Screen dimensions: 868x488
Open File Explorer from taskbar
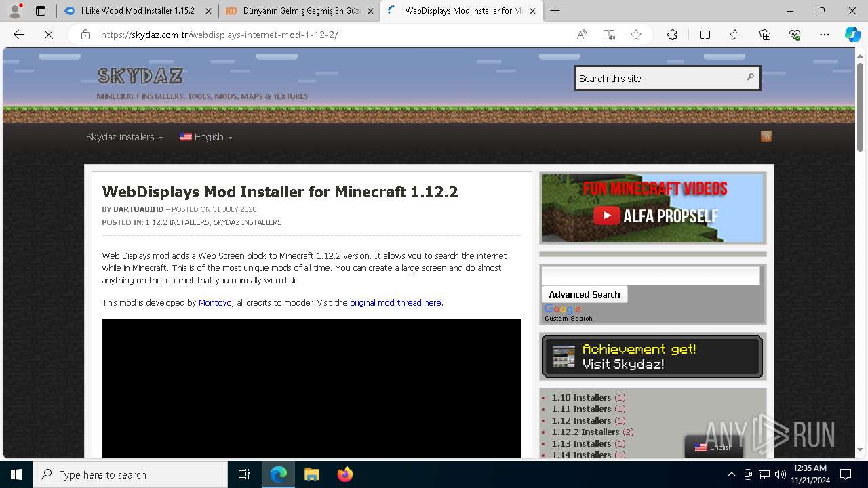pos(311,474)
